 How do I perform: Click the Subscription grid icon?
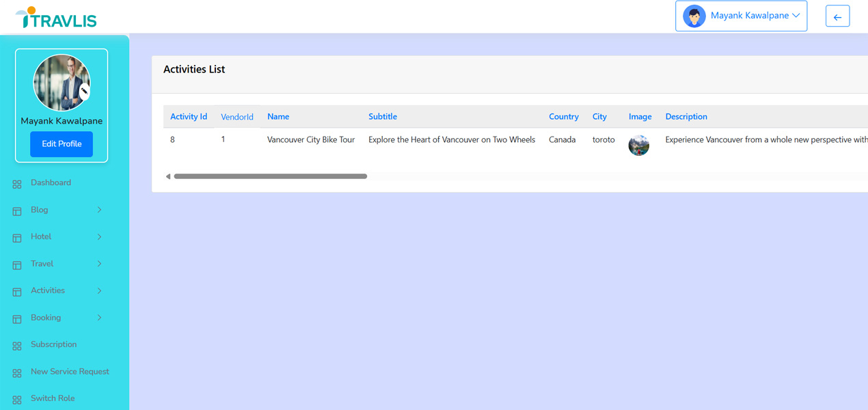point(17,346)
